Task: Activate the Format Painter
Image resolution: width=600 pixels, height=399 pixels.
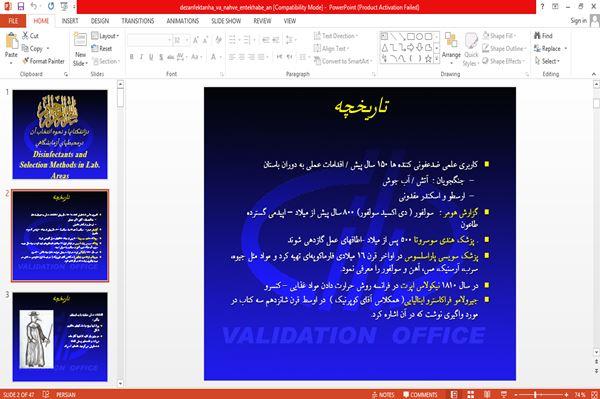Action: [43, 61]
